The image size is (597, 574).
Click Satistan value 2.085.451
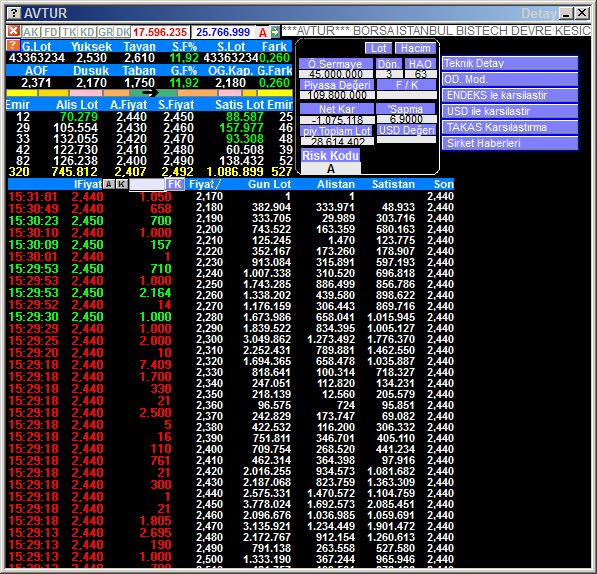click(x=391, y=504)
